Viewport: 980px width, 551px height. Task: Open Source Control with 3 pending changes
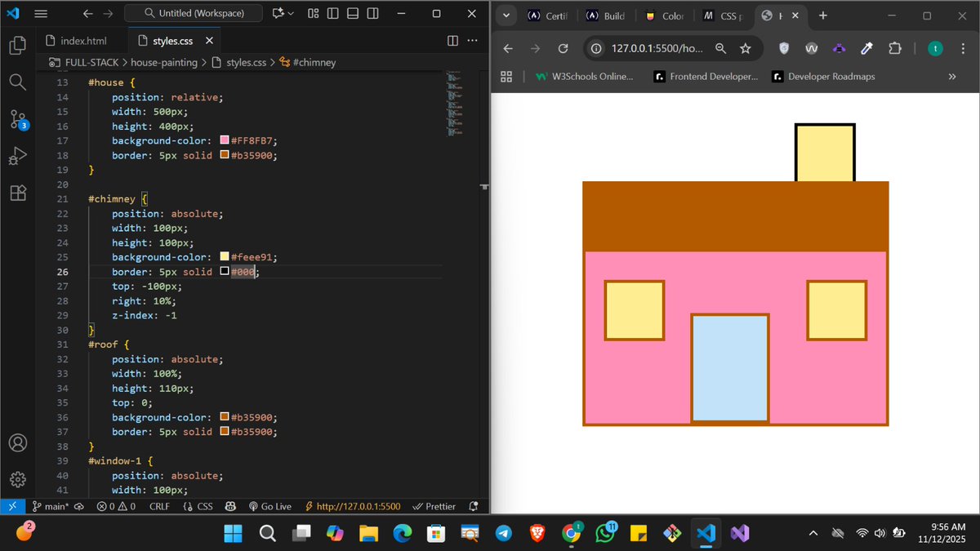18,119
